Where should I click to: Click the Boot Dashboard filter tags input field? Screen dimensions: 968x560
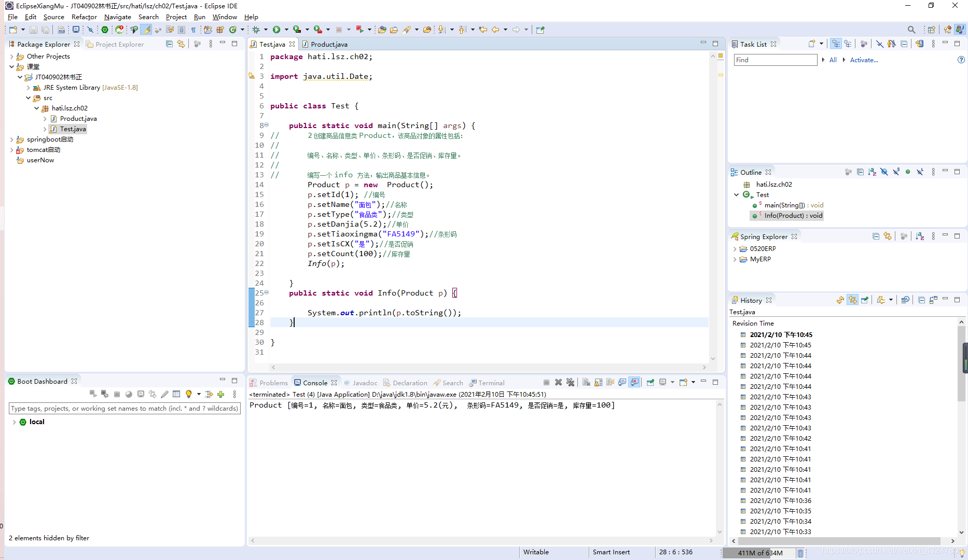pos(125,409)
